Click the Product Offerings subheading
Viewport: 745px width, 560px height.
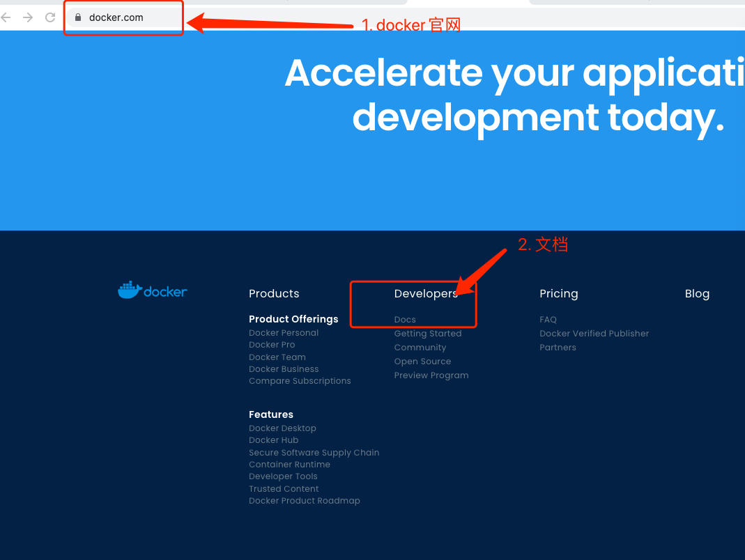[x=293, y=319]
